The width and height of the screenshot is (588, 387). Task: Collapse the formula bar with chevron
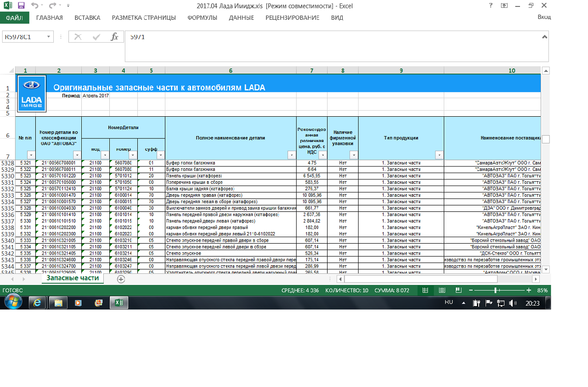pyautogui.click(x=545, y=37)
